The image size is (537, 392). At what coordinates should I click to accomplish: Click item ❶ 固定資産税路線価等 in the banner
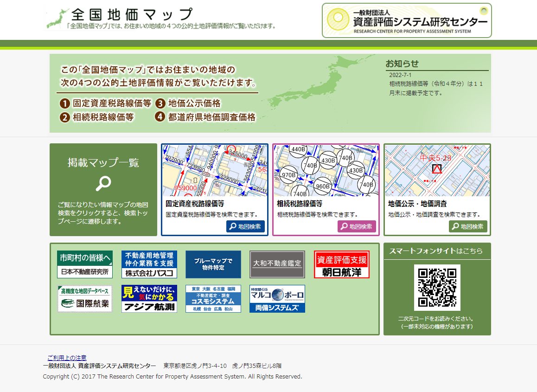pyautogui.click(x=105, y=103)
